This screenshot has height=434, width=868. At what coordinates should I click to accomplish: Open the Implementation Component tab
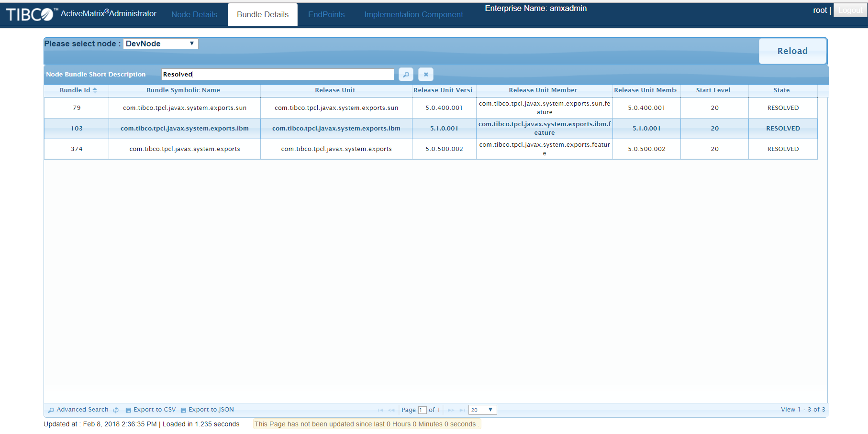point(414,14)
